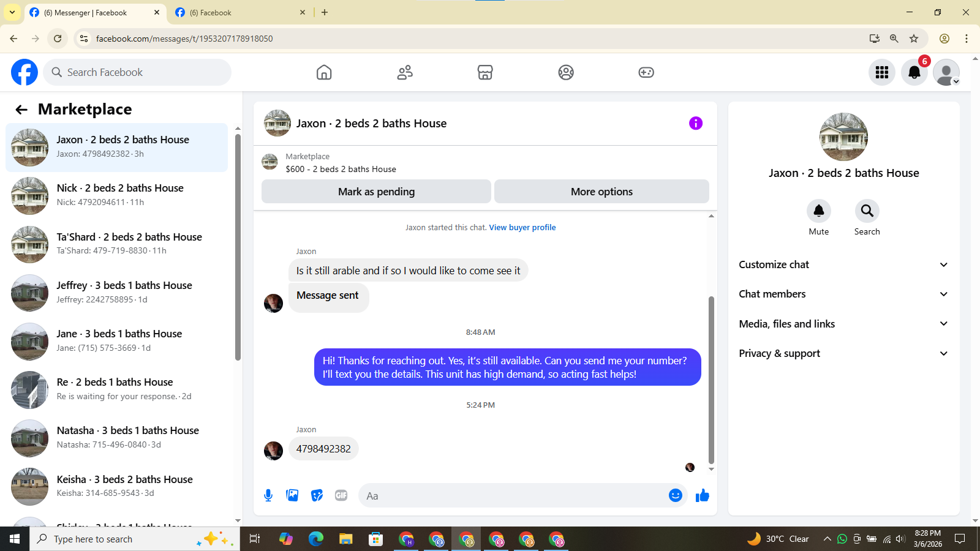Choose a sticker icon
This screenshot has height=551, width=980.
pos(317,495)
